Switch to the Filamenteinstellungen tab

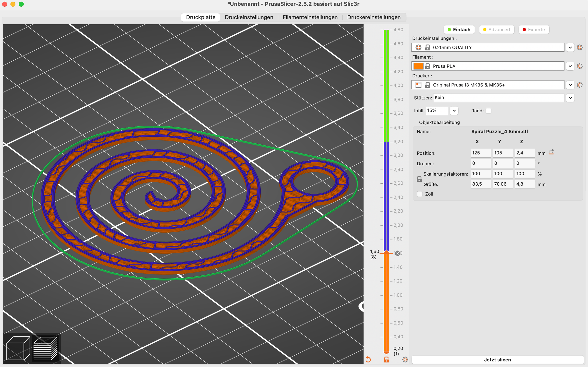[x=310, y=17]
